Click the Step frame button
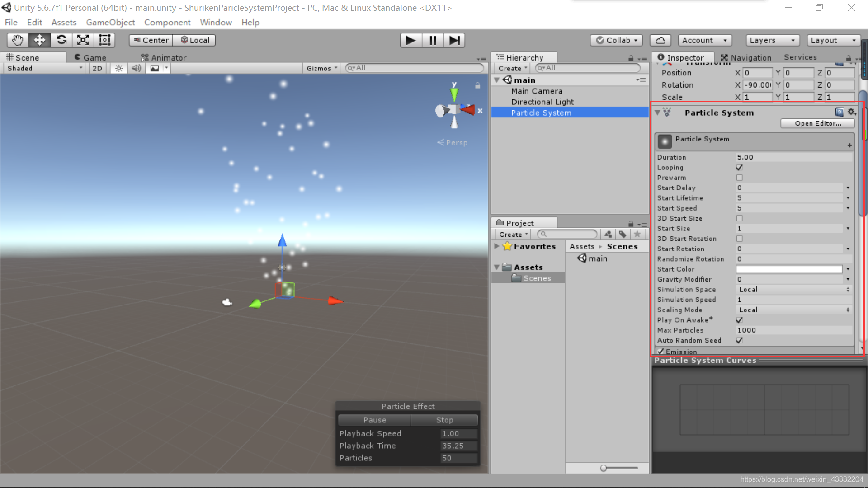This screenshot has width=868, height=488. 454,40
